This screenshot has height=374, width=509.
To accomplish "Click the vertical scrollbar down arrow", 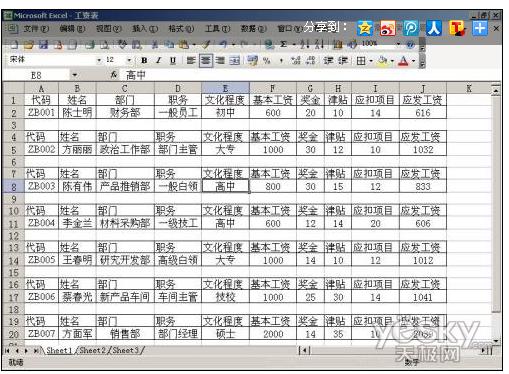I will 496,341.
